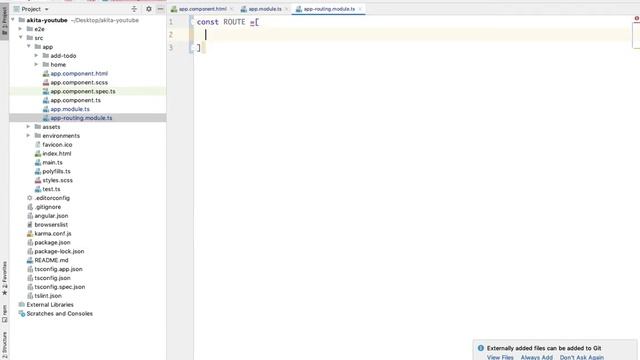Click the package.json file icon

tap(30, 242)
